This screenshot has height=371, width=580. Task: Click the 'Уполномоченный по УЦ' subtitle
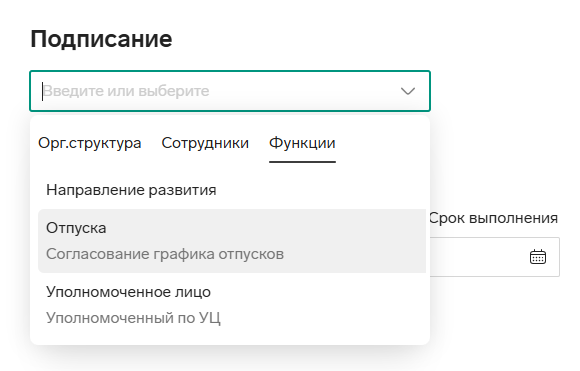(133, 318)
